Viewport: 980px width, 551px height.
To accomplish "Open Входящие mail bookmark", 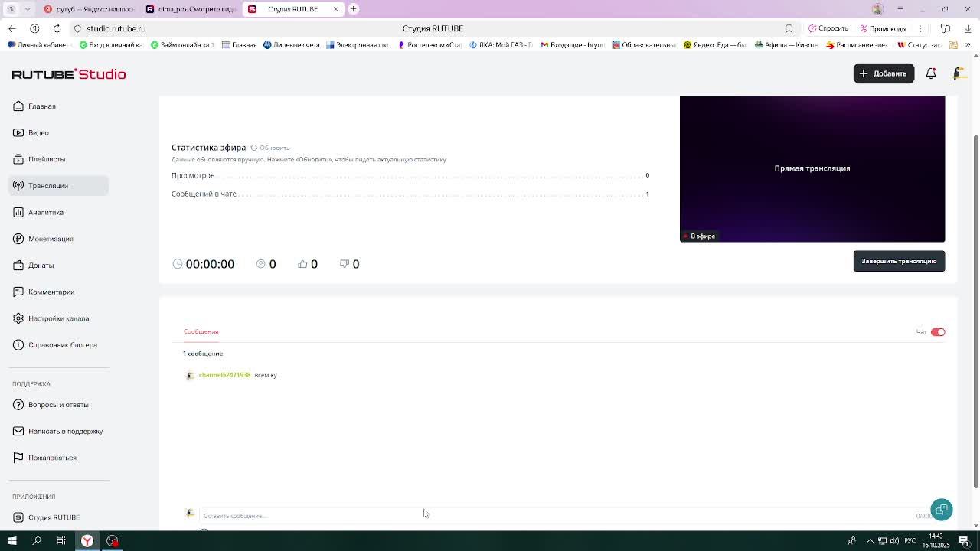I will (x=573, y=45).
